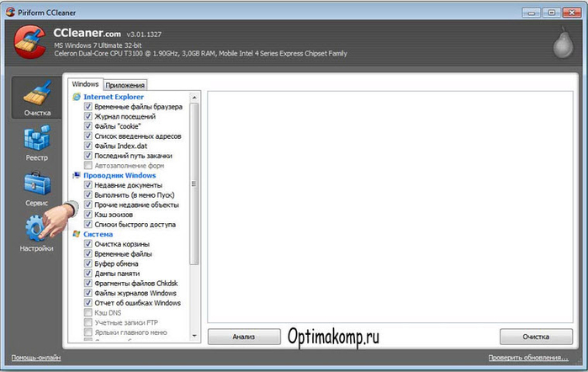The image size is (588, 372).
Task: Uncheck Файлы "cookie"
Action: click(x=87, y=126)
